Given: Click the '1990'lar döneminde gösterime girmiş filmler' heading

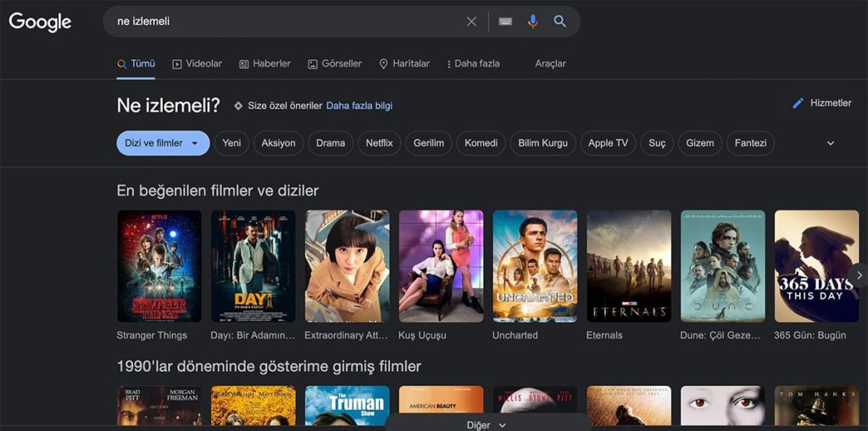Looking at the screenshot, I should [269, 367].
